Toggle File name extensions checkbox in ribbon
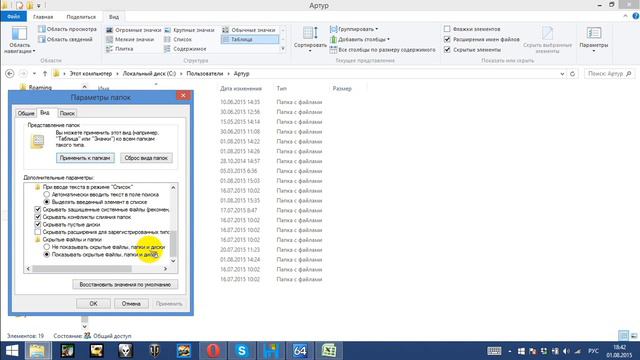Viewport: 640px width, 360px height. coord(447,39)
